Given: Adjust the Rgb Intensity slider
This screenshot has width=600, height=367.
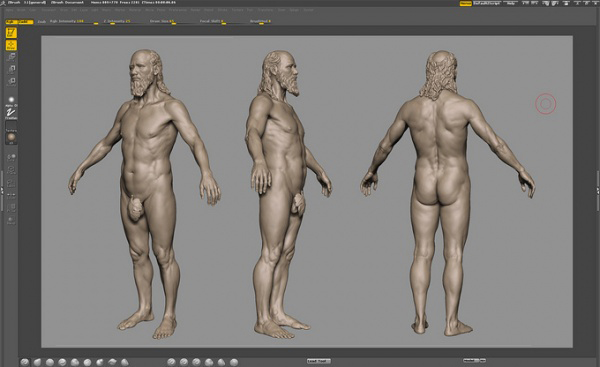Looking at the screenshot, I should pos(73,22).
